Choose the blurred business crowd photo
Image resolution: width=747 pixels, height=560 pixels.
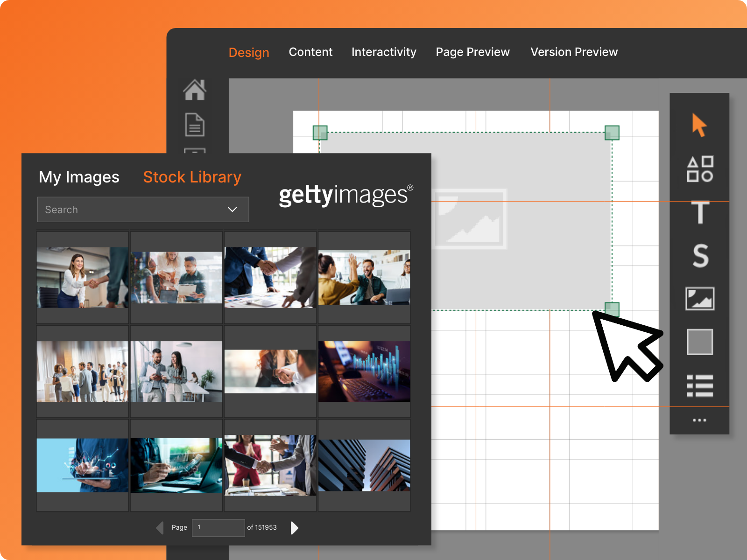(x=82, y=371)
